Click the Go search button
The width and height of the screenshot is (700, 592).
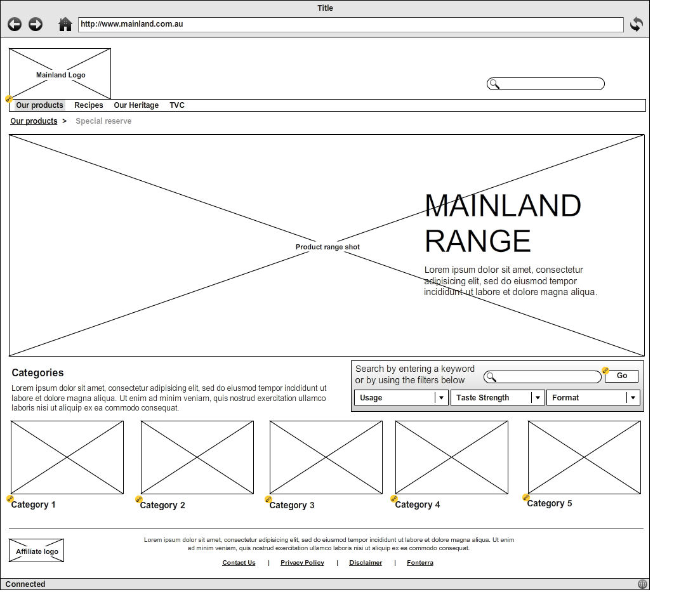click(621, 376)
